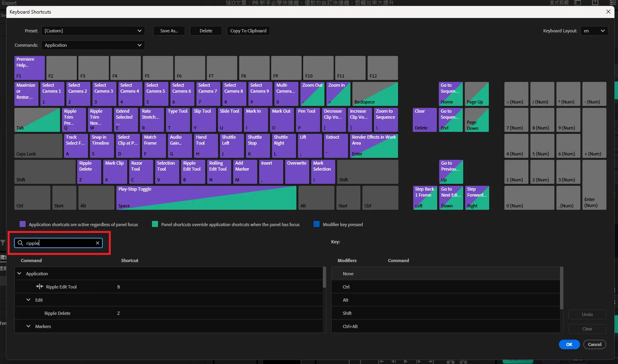The width and height of the screenshot is (618, 364).
Task: Click the Mark Out O key
Action: [282, 120]
